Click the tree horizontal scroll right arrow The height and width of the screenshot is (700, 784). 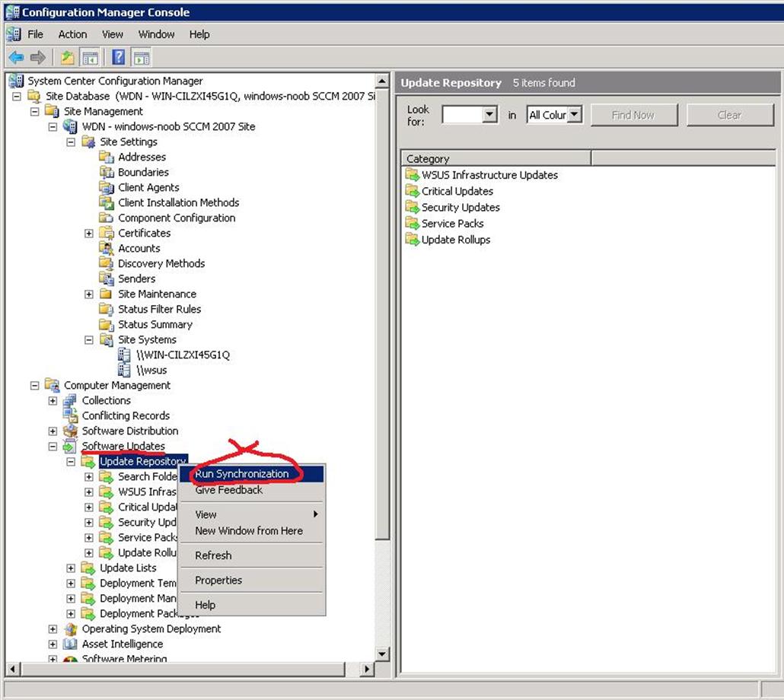(368, 669)
